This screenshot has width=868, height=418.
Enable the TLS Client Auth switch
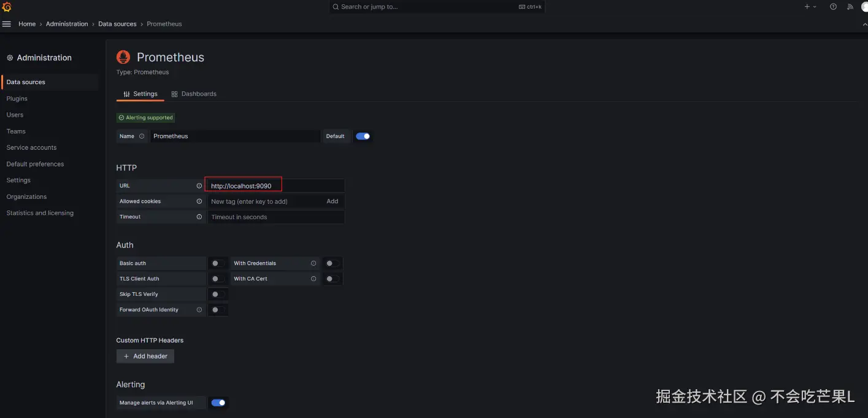pyautogui.click(x=218, y=279)
